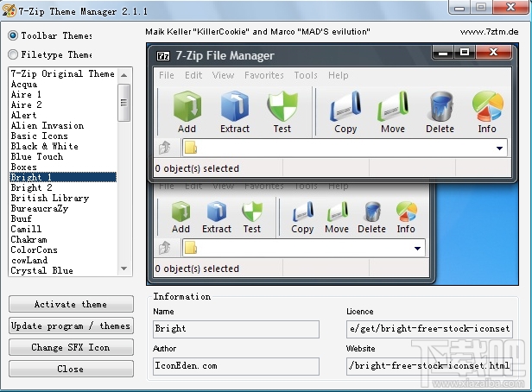
Task: Open View menu in large preview
Action: point(223,75)
